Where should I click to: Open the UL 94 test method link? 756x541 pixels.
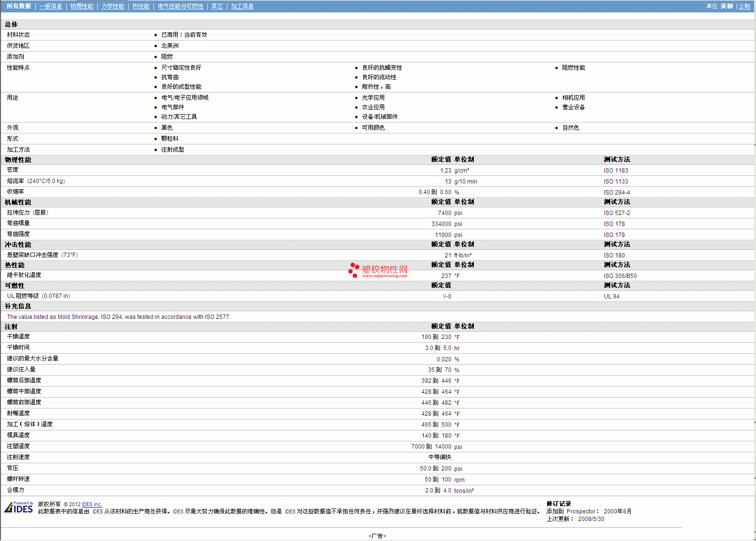(x=612, y=296)
